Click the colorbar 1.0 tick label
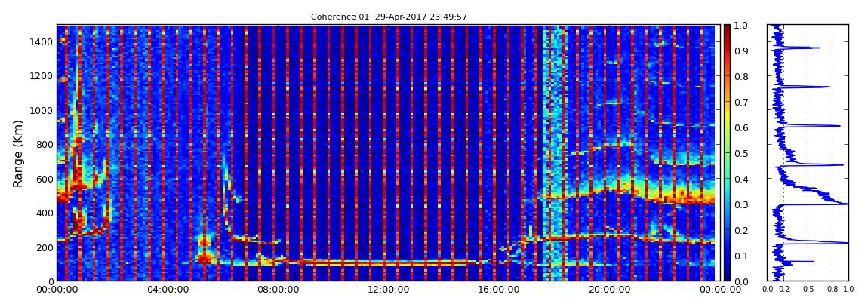The image size is (868, 307). [x=742, y=26]
